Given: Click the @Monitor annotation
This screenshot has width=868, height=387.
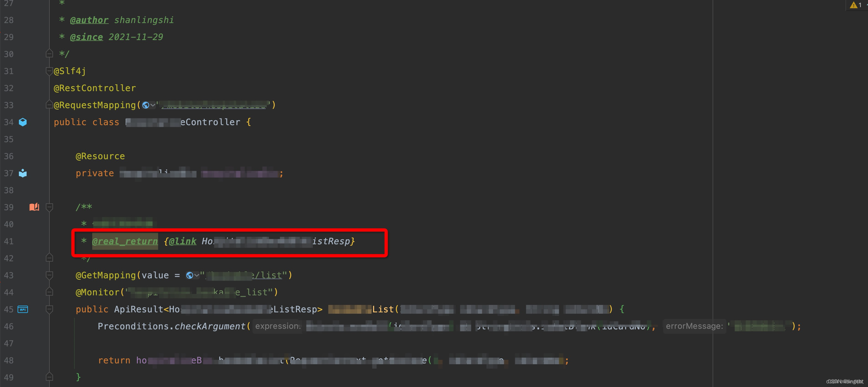Looking at the screenshot, I should (x=97, y=292).
